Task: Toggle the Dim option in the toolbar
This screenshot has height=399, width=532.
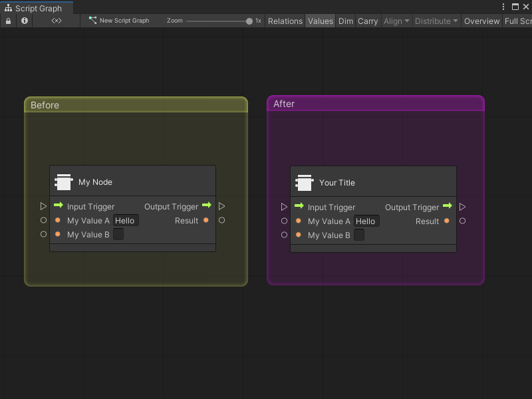Action: pos(346,21)
